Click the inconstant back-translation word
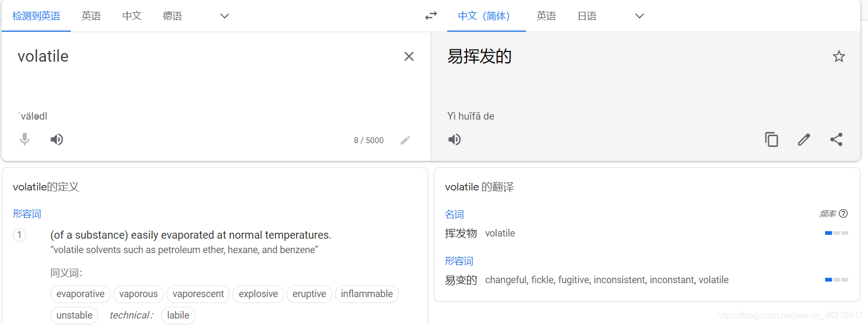 672,280
